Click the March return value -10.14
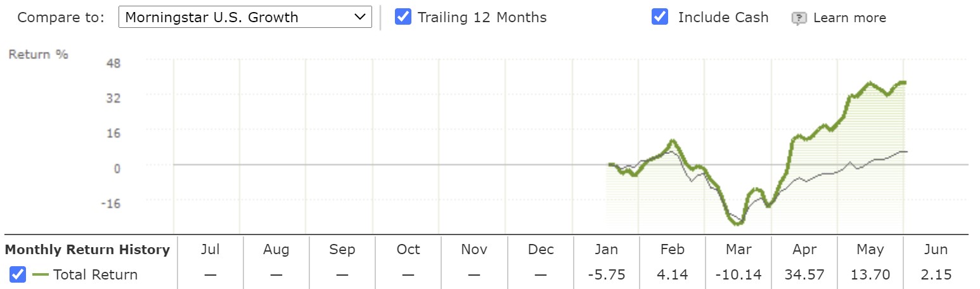 click(x=738, y=275)
